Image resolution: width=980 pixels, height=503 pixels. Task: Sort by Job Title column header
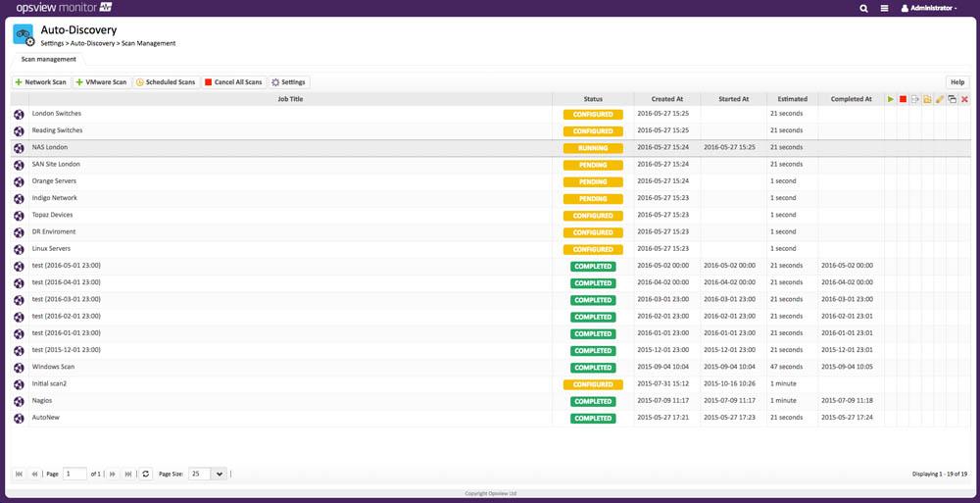tap(291, 99)
